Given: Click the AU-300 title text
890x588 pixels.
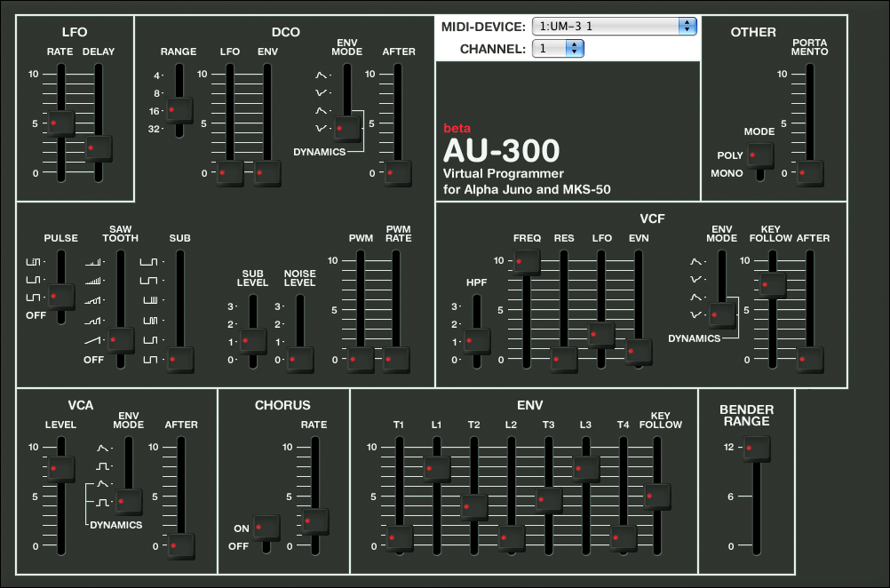Looking at the screenshot, I should [x=501, y=150].
